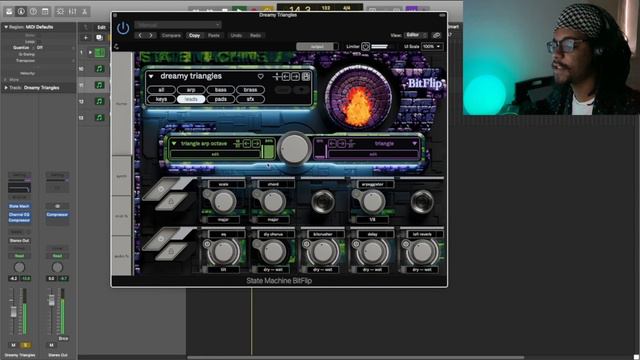Screen dimensions: 640x360
Task: Click the lock diamond in the midi fx row
Action: coord(171,201)
